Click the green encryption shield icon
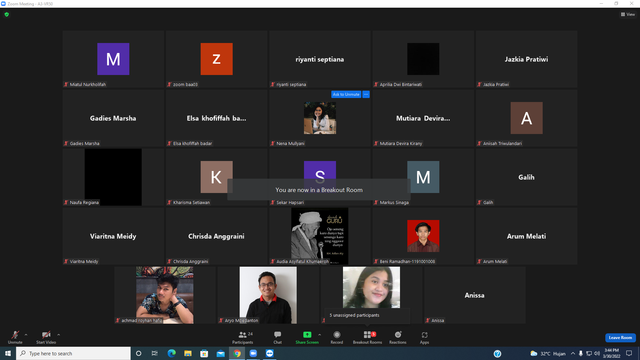 point(7,14)
